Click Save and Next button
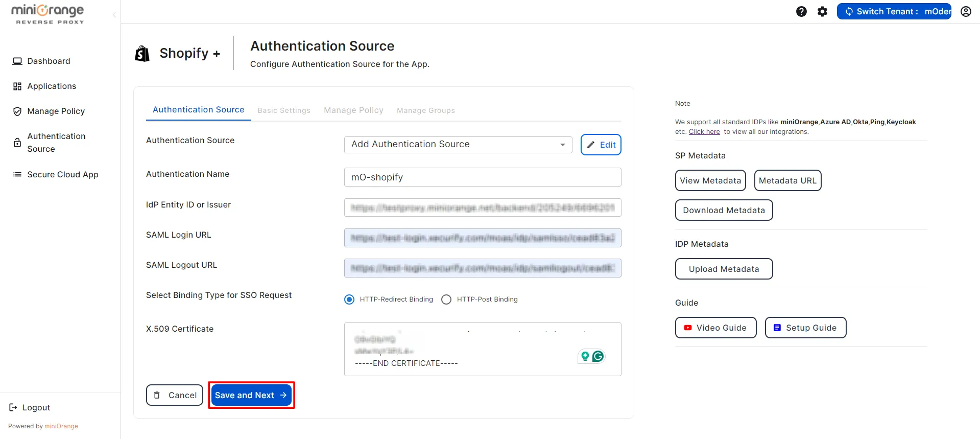 pyautogui.click(x=251, y=395)
